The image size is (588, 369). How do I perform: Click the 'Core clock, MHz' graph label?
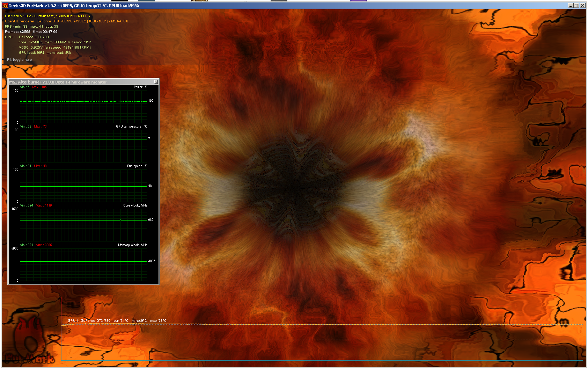135,205
